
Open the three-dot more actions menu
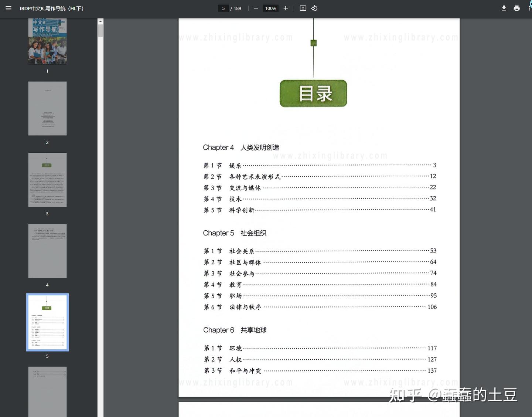pos(529,8)
